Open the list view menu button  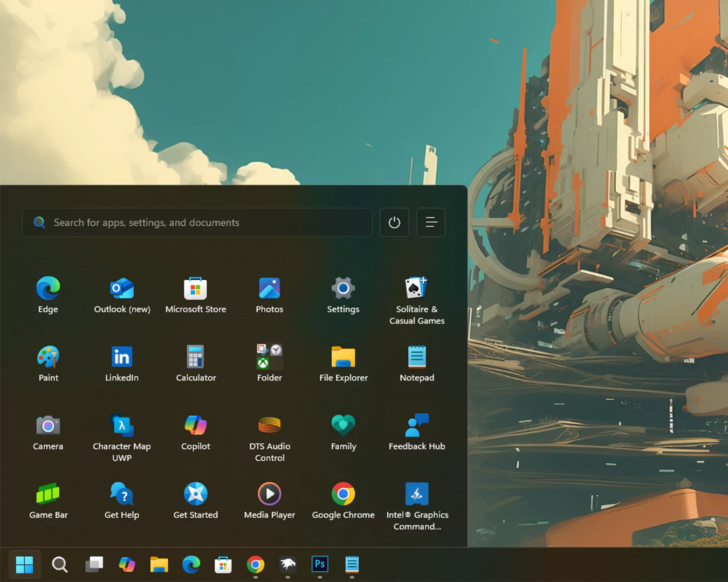(x=431, y=223)
